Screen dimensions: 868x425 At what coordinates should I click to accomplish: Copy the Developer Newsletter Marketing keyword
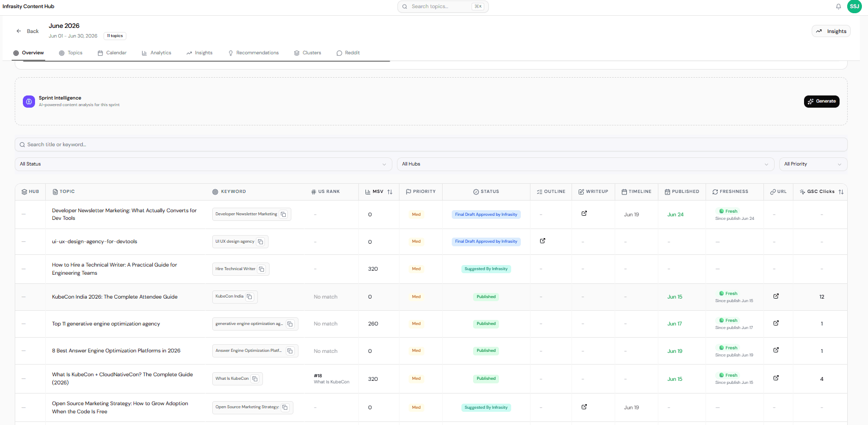(x=284, y=214)
